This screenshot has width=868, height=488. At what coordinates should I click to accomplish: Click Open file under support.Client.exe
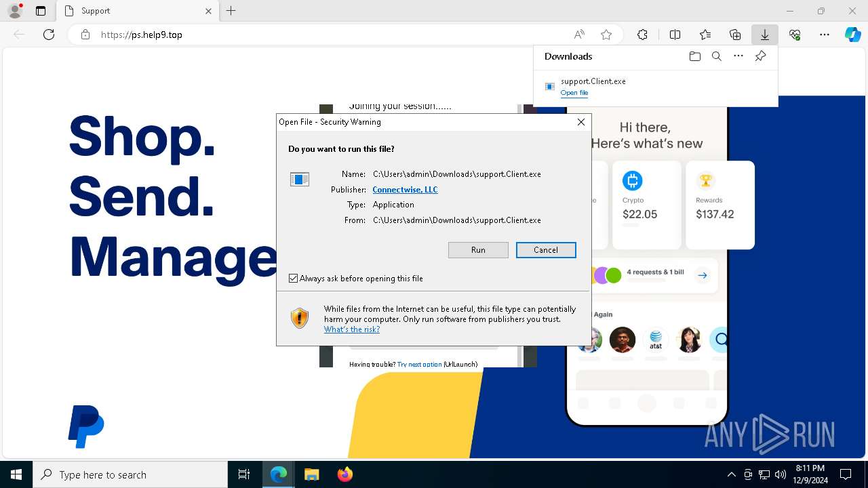click(x=574, y=93)
